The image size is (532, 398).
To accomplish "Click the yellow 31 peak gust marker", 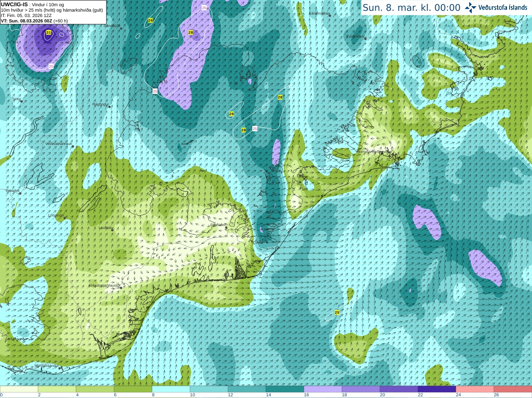I will click(x=49, y=32).
